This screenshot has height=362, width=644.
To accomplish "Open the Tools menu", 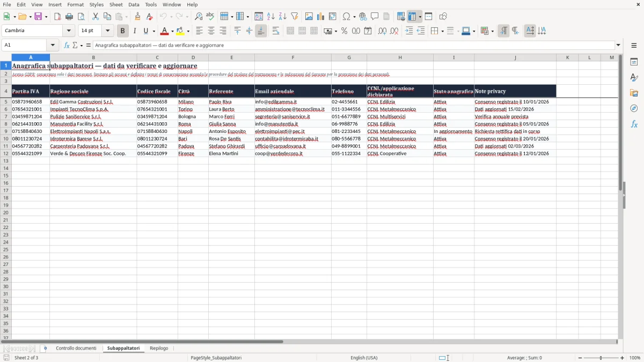I will tap(151, 4).
